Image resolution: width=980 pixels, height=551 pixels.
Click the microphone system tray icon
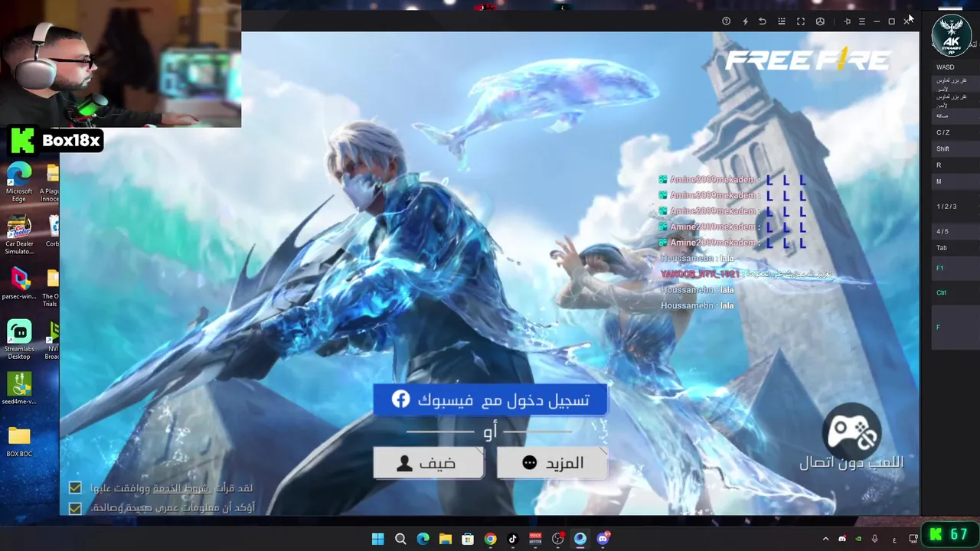[x=874, y=539]
